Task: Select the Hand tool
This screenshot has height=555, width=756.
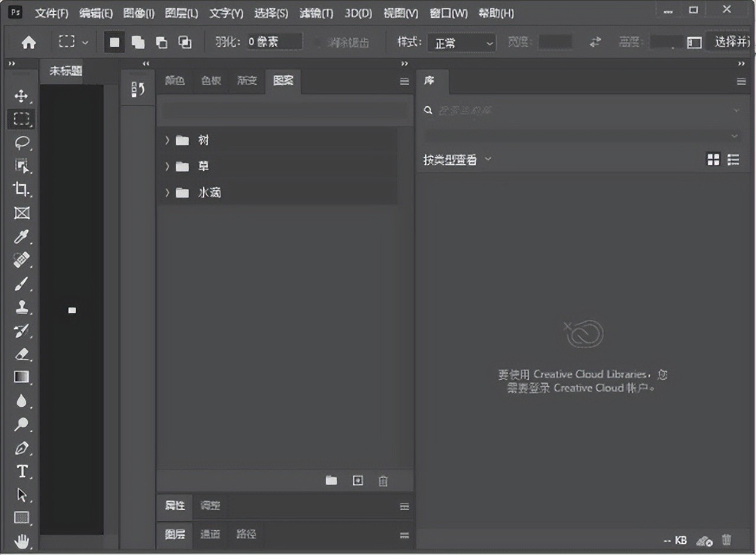Action: (21, 541)
